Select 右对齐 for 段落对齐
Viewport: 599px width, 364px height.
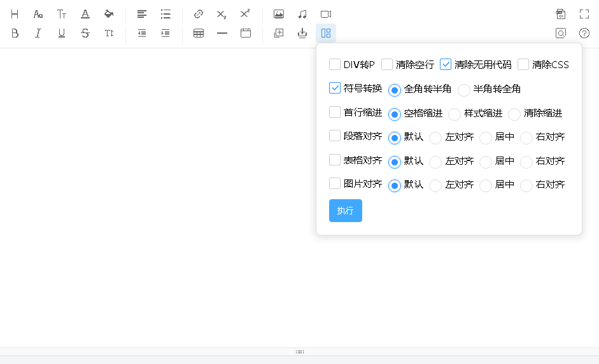(x=526, y=138)
